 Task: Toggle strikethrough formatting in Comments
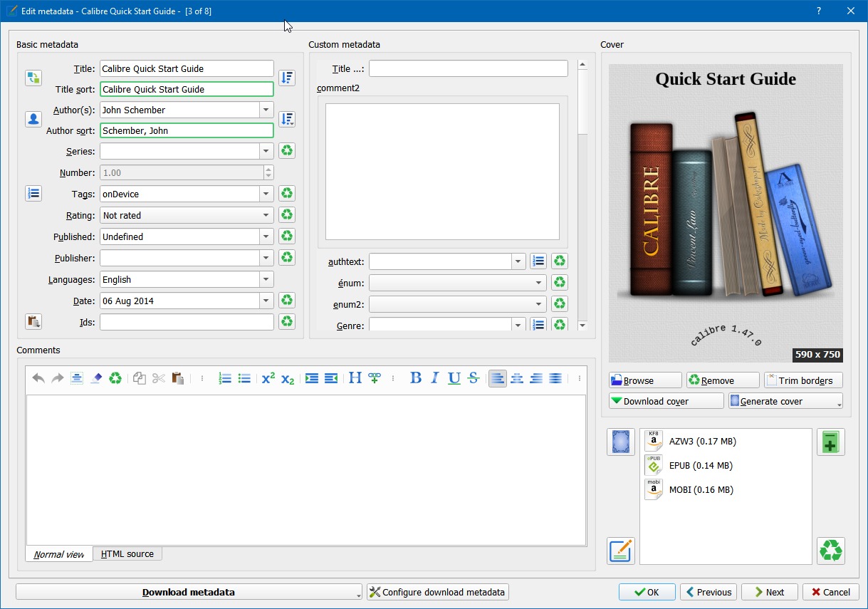(473, 378)
